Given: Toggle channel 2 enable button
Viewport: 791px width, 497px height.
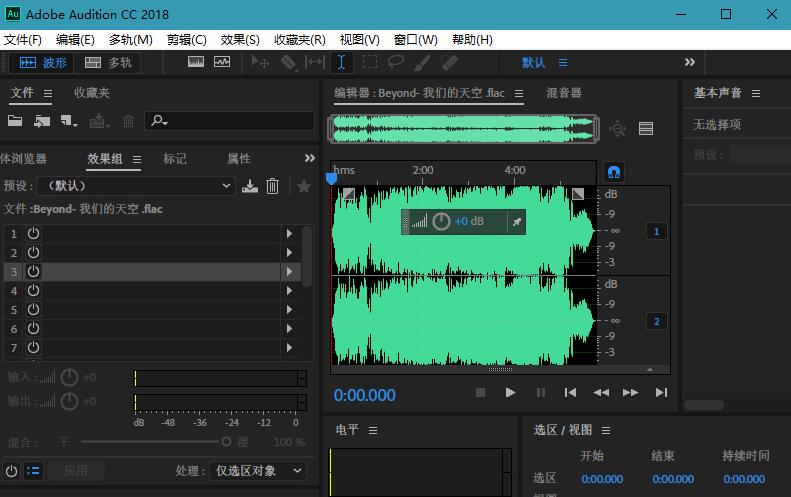Looking at the screenshot, I should pyautogui.click(x=656, y=321).
